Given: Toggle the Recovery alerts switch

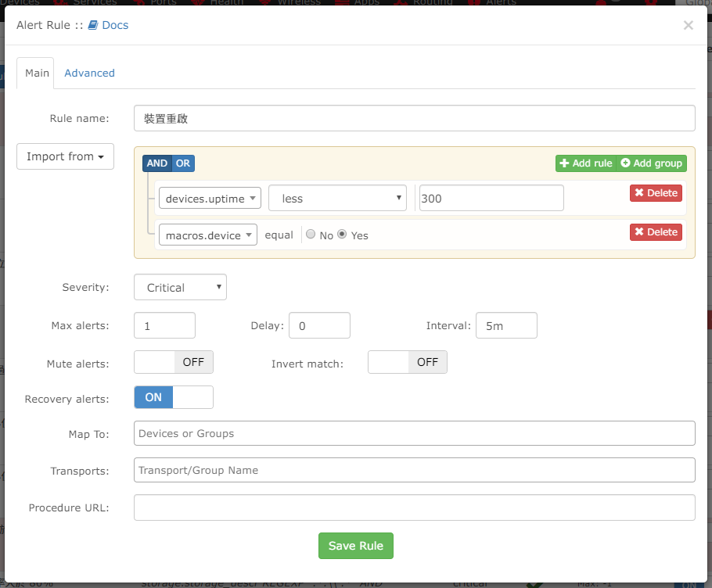Looking at the screenshot, I should coord(174,397).
